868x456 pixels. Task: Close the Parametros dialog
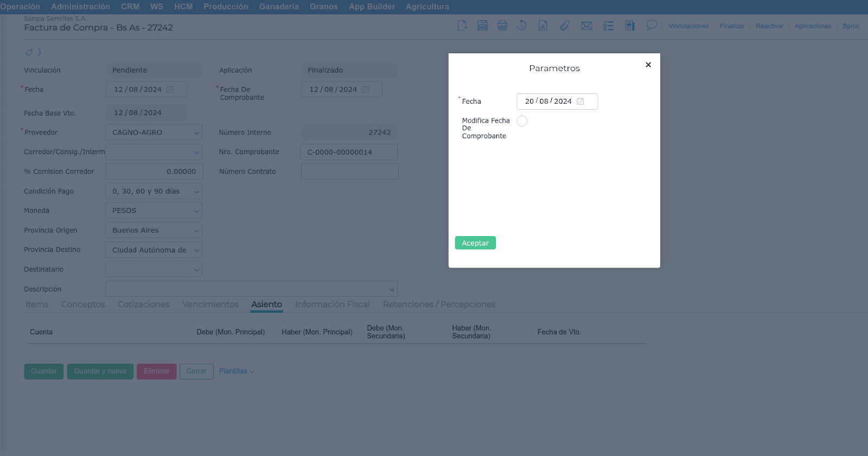[x=648, y=65]
